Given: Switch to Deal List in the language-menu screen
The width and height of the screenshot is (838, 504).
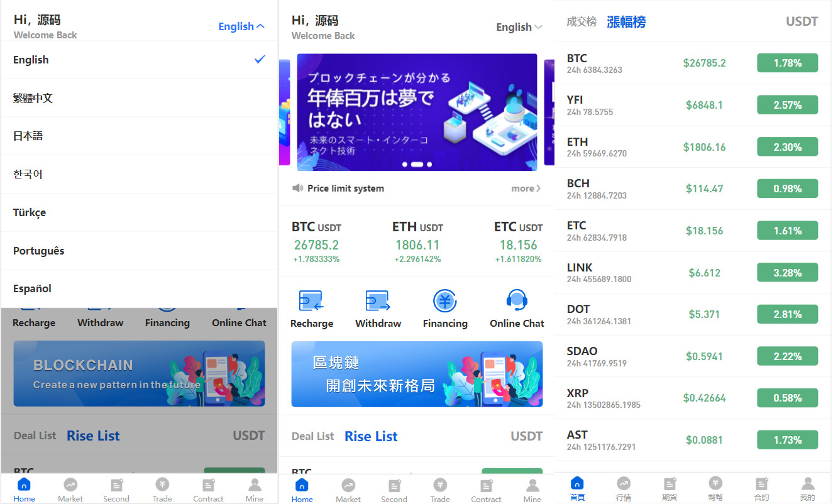Looking at the screenshot, I should (x=35, y=436).
